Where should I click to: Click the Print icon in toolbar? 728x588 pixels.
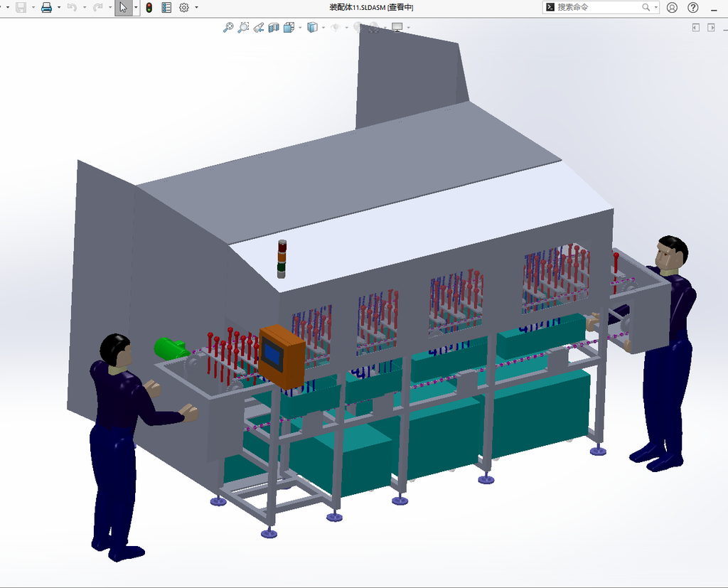tap(46, 7)
